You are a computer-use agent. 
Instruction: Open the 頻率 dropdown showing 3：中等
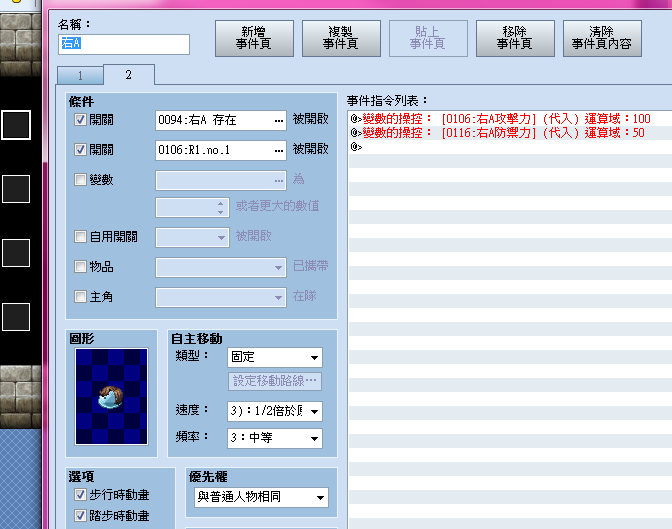coord(275,438)
